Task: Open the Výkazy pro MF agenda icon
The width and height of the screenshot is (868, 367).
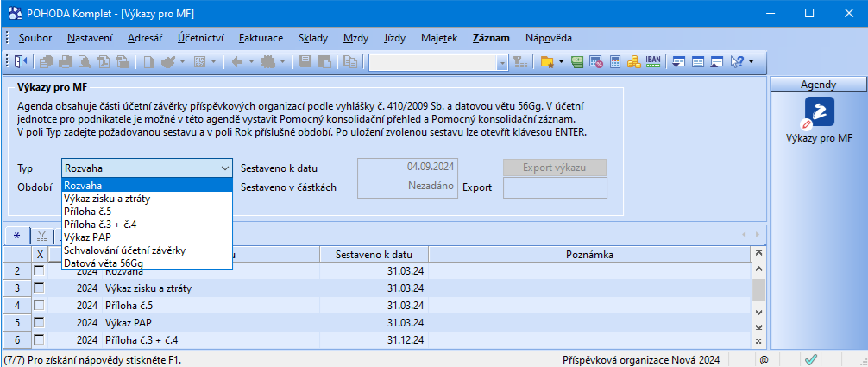Action: (x=819, y=112)
